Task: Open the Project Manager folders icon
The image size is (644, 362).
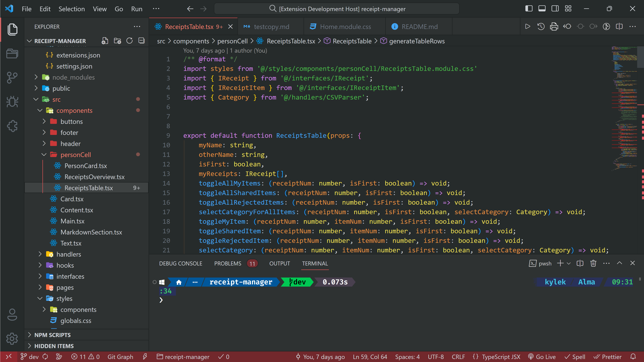Action: click(x=12, y=53)
